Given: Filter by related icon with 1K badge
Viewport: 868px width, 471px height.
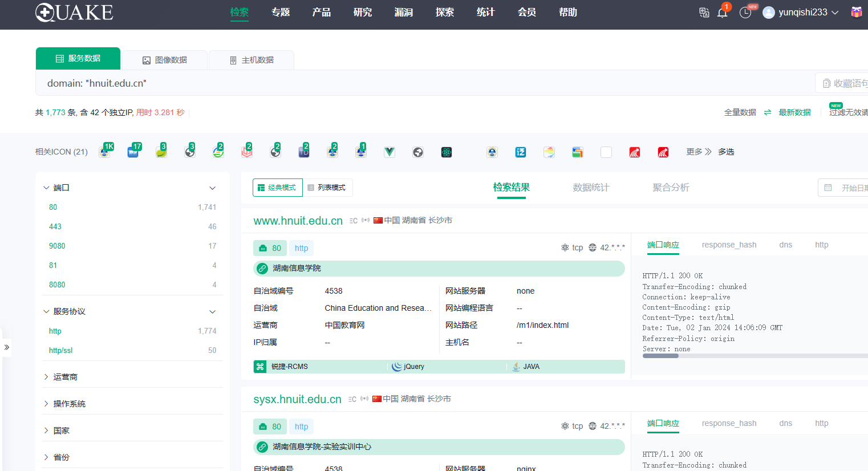Looking at the screenshot, I should tap(104, 152).
